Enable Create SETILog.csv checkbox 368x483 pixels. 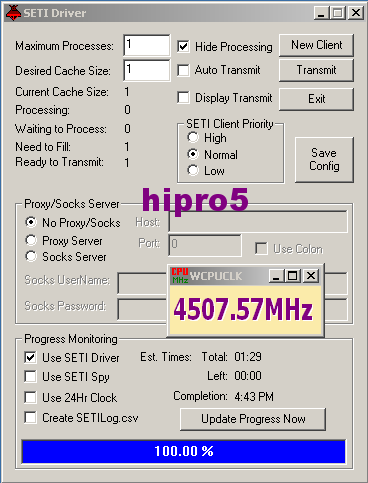click(x=31, y=417)
